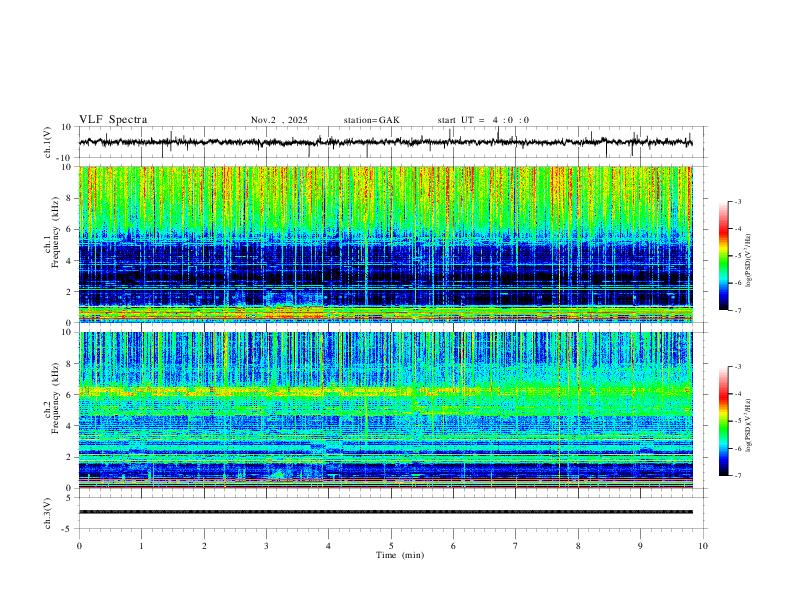The height and width of the screenshot is (612, 792).
Task: Click the "start UT = 4 :0 :0" text
Action: click(x=483, y=120)
